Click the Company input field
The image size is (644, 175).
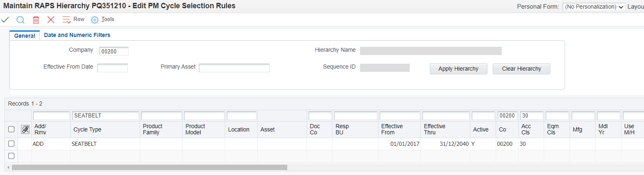point(114,51)
